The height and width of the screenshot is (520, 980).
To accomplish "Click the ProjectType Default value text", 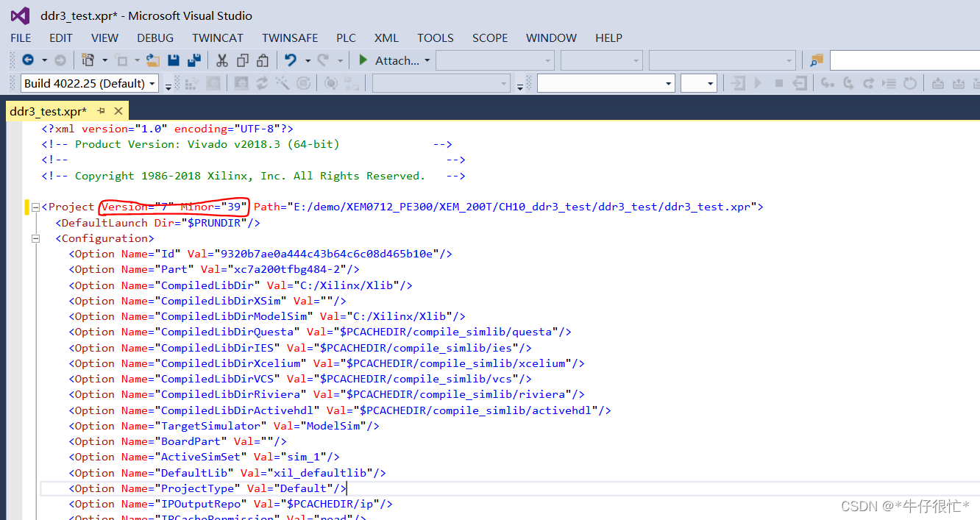I will click(x=303, y=488).
